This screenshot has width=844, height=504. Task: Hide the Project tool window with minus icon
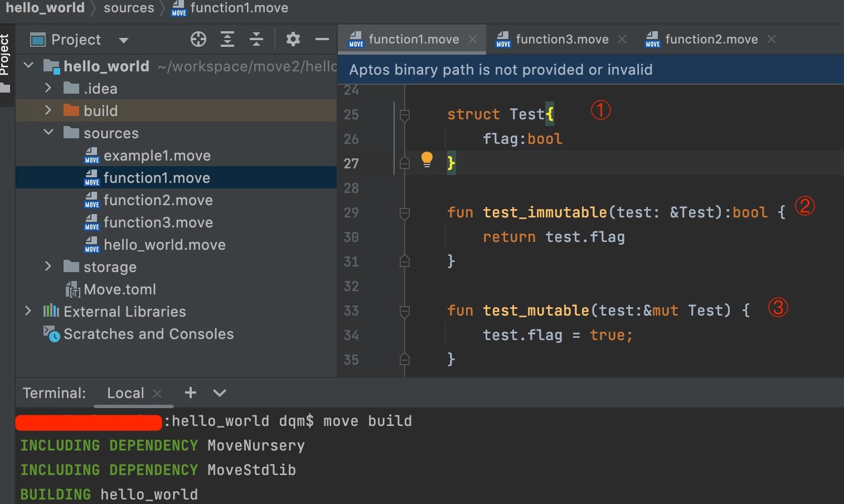(322, 39)
